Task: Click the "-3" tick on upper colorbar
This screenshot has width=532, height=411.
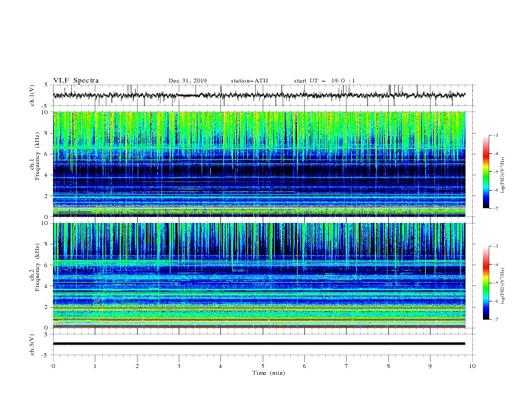Action: pos(496,135)
